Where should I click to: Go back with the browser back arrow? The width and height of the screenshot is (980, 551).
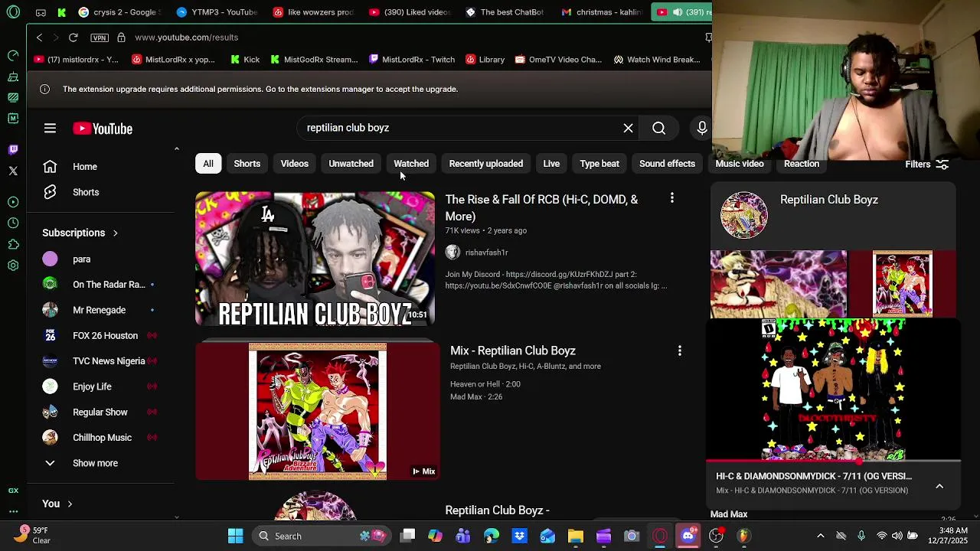point(39,37)
